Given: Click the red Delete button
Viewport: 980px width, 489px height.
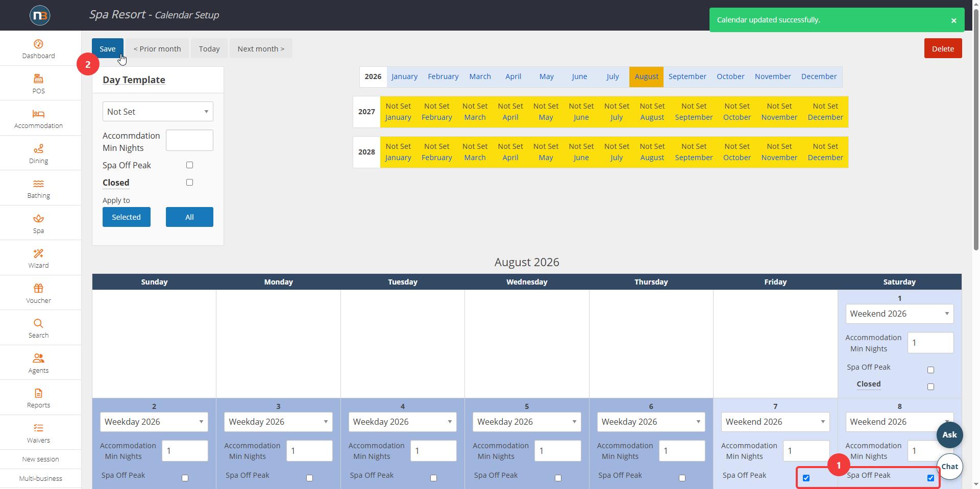Looking at the screenshot, I should click(943, 48).
